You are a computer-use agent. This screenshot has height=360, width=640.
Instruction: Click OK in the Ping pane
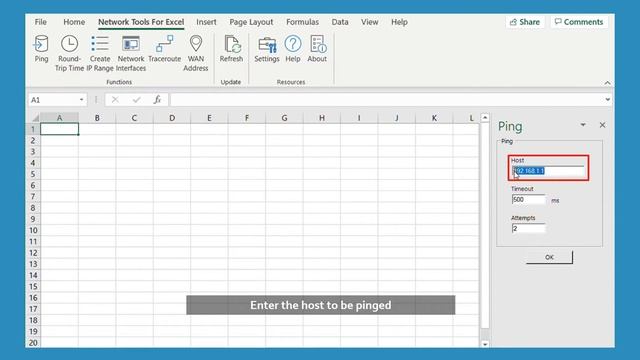tap(549, 257)
